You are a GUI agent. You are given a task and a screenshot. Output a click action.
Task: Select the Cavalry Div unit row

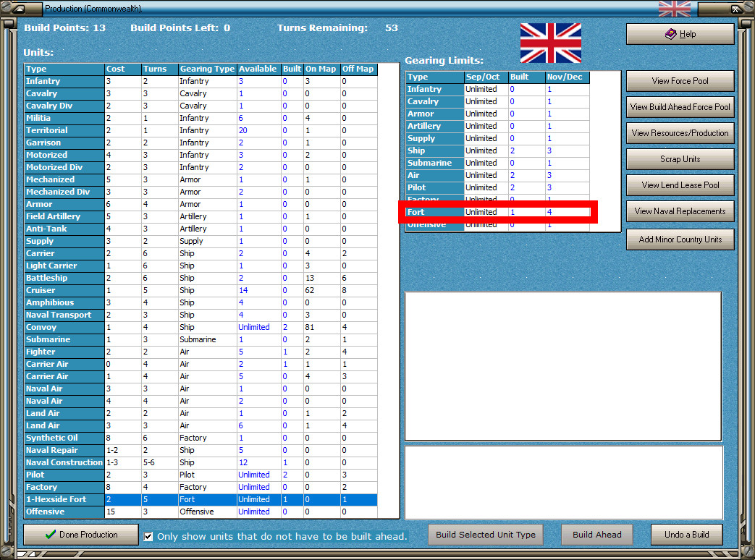[201, 106]
